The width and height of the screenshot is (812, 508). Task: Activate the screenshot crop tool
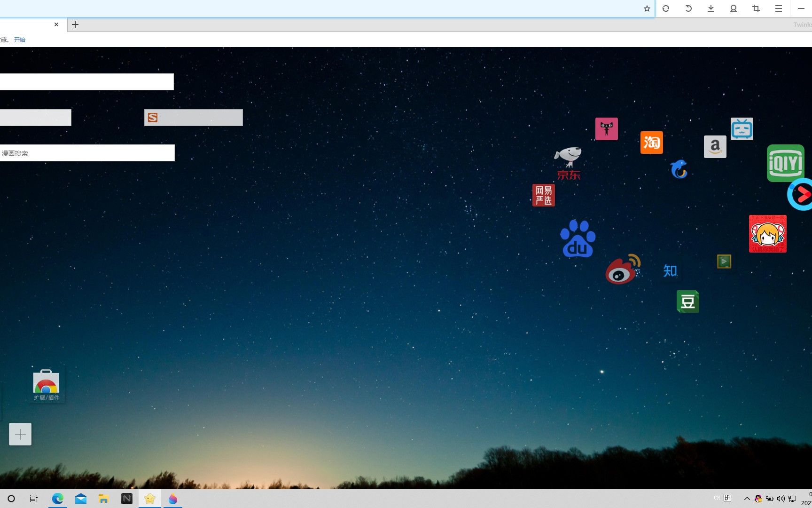pos(756,8)
